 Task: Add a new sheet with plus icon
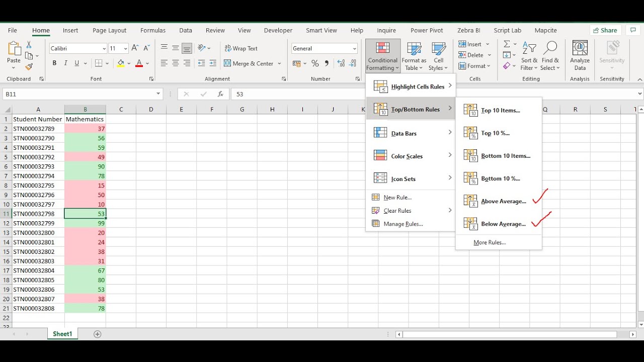tap(98, 334)
